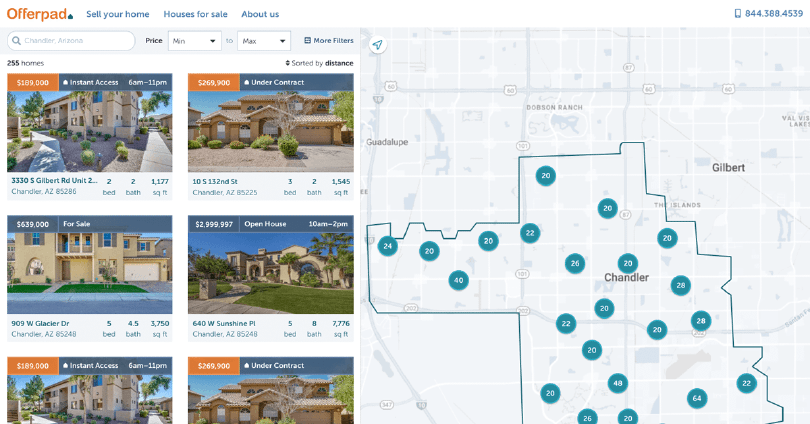Click the More Filters icon
Image resolution: width=810 pixels, height=424 pixels.
click(x=307, y=40)
